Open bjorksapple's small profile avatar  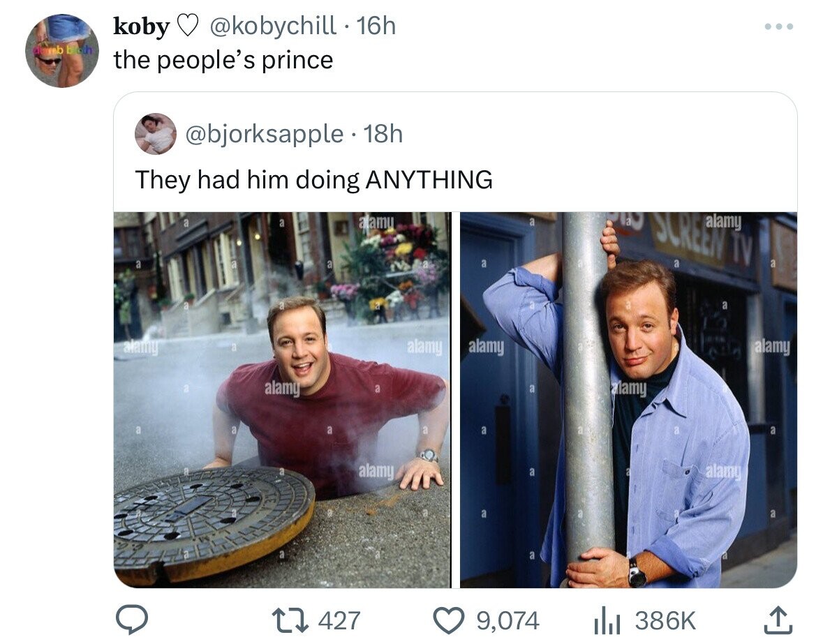pyautogui.click(x=156, y=134)
